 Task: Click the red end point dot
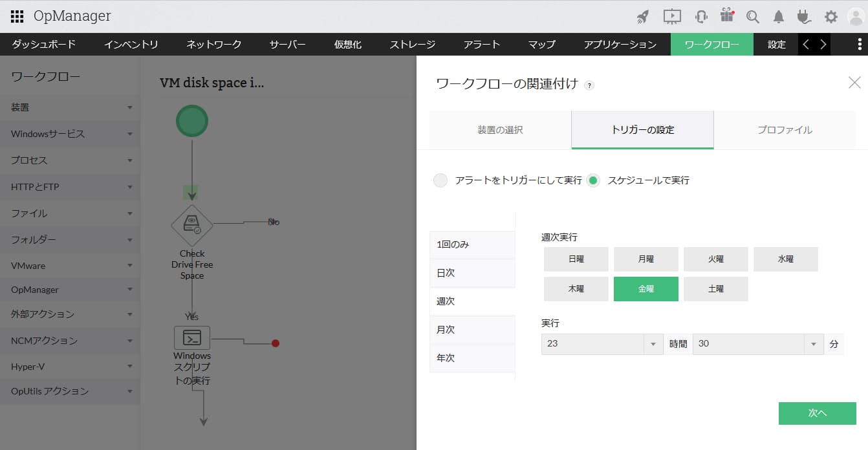276,343
